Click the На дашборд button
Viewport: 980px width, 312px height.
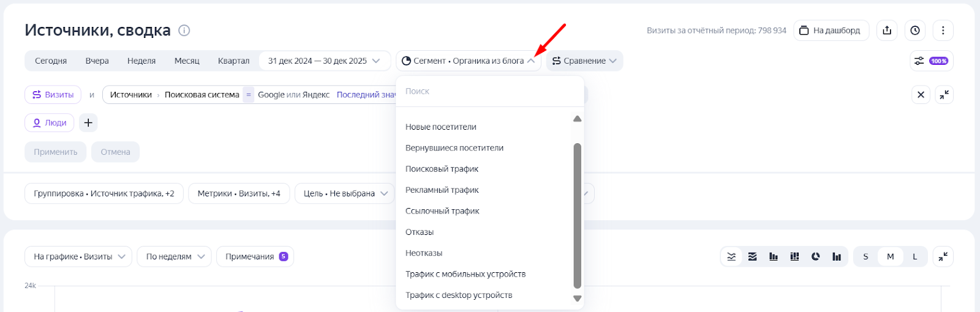[831, 31]
